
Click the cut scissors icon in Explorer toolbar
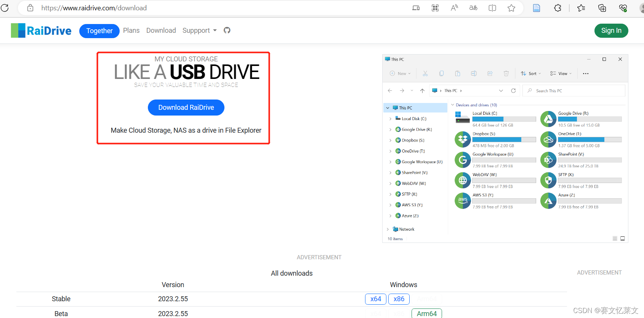pyautogui.click(x=425, y=74)
